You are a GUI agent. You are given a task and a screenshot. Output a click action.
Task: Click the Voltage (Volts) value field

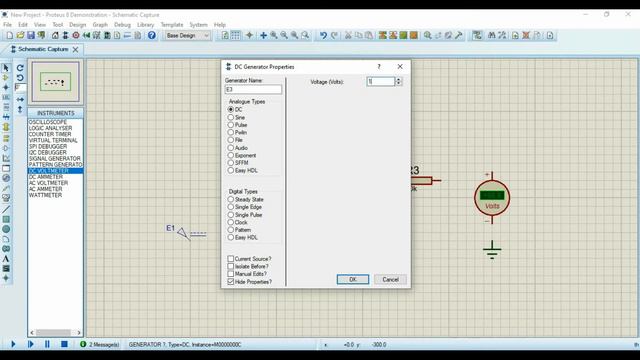click(381, 82)
